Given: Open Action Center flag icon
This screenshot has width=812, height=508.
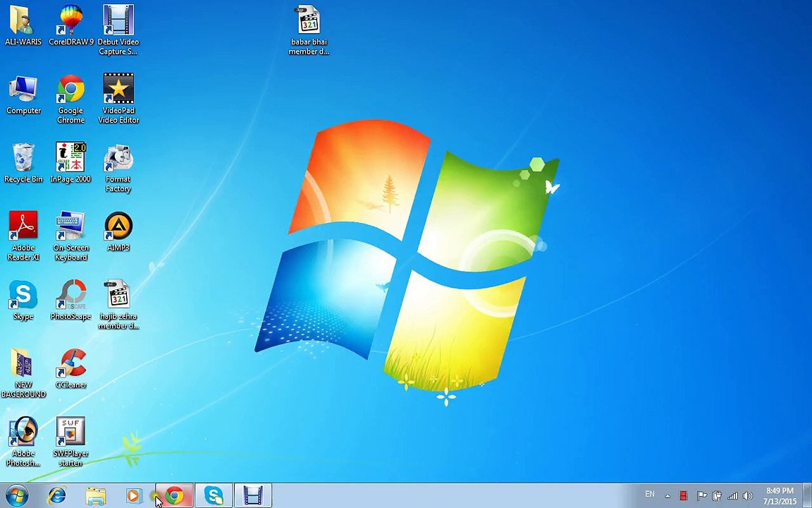Looking at the screenshot, I should 701,496.
